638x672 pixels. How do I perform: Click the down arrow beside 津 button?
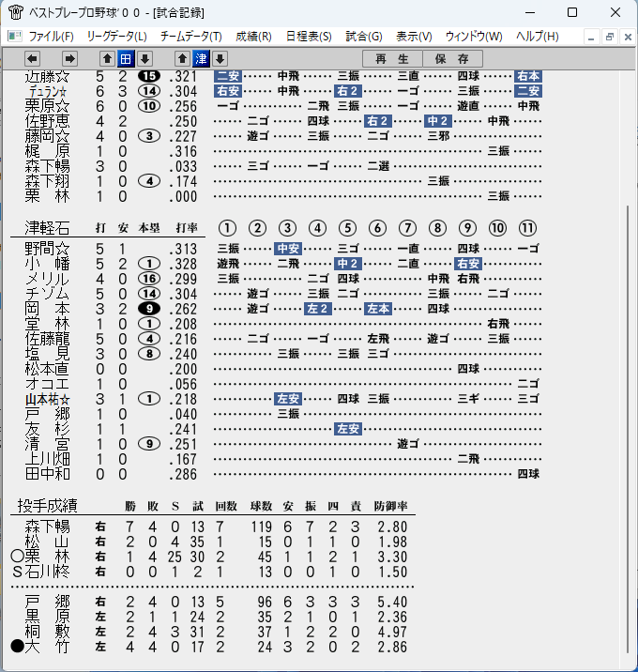[220, 59]
